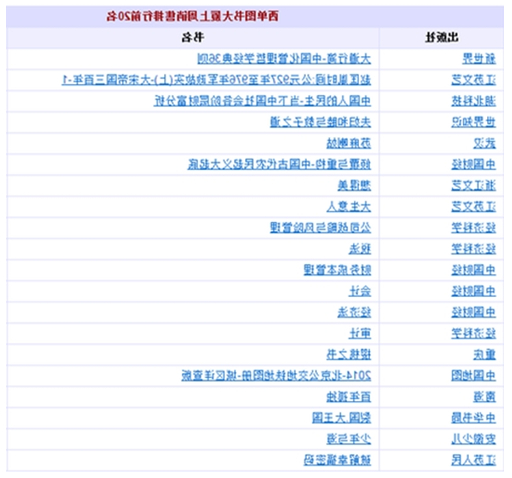Click the 想得美 book title
Image resolution: width=512 pixels, height=478 pixels.
click(x=354, y=185)
